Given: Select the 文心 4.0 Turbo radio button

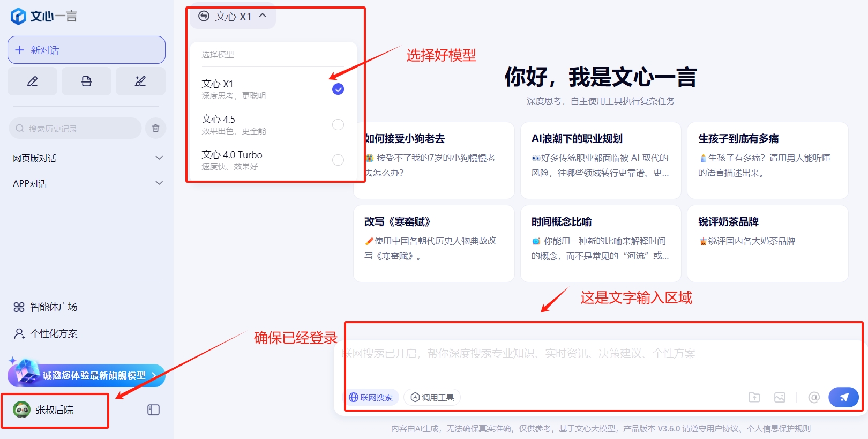Looking at the screenshot, I should click(338, 160).
